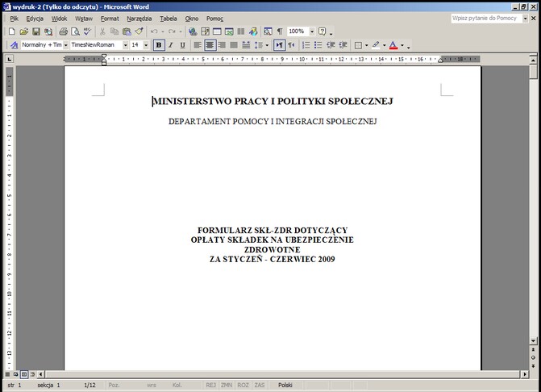
Task: Toggle Italic formatting
Action: tap(170, 45)
